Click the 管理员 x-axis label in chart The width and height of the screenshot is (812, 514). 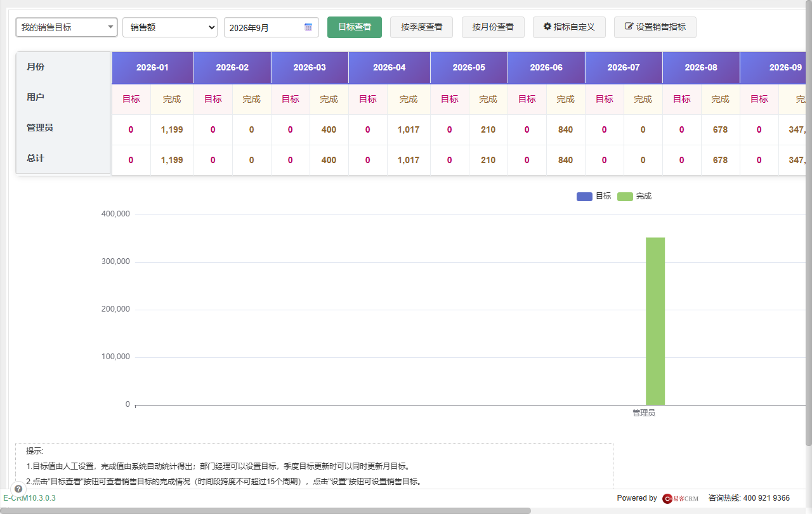(x=644, y=412)
